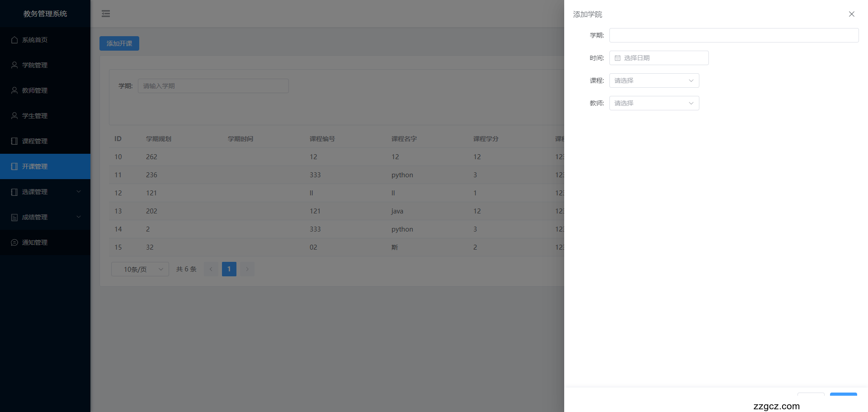Click the home icon beside 系统首页

14,40
